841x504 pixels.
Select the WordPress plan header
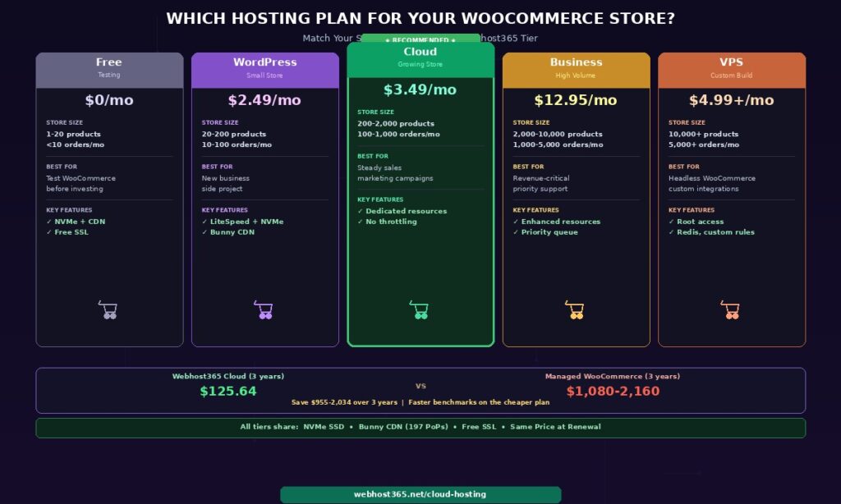pyautogui.click(x=265, y=71)
